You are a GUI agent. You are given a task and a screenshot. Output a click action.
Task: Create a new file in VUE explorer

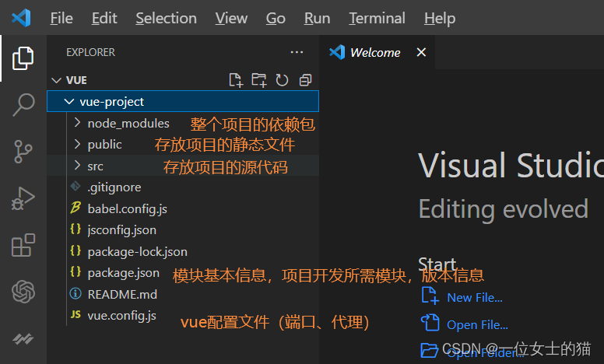pyautogui.click(x=236, y=80)
